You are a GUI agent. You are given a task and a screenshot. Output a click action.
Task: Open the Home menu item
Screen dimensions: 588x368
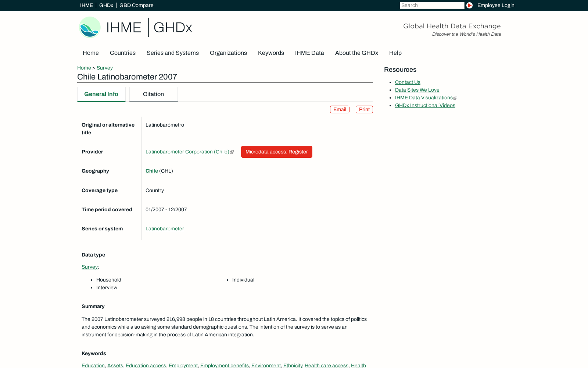(91, 53)
